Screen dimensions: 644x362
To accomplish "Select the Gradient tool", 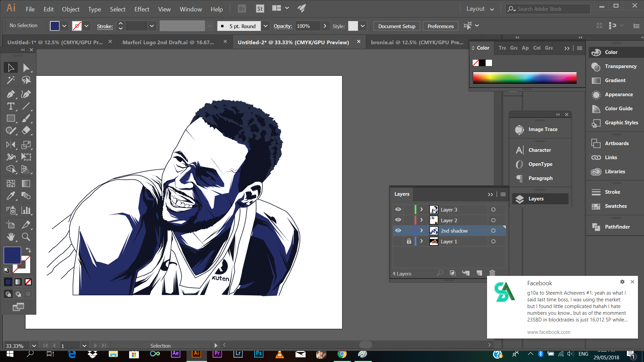I will (x=26, y=183).
